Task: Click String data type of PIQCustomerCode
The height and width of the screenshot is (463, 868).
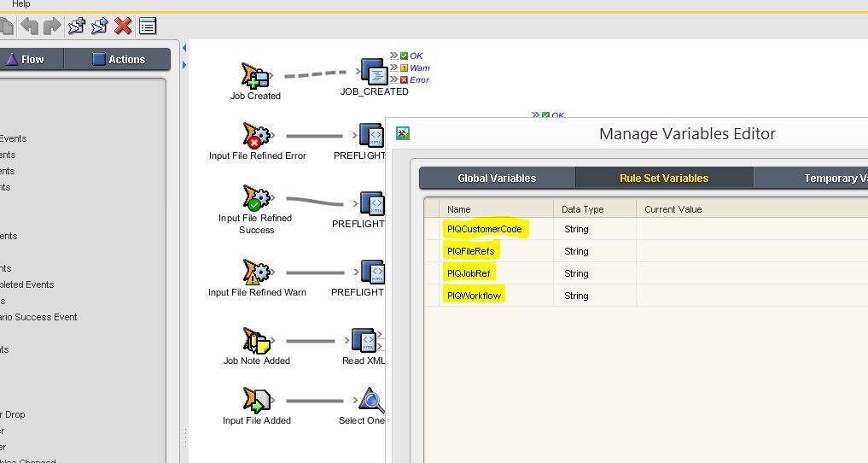Action: click(576, 229)
